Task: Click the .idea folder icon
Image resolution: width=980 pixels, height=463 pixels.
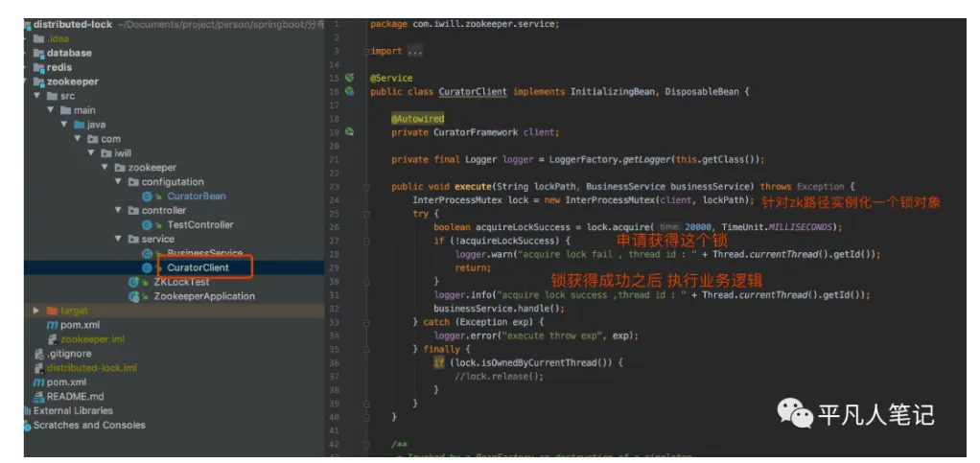Action: point(39,38)
